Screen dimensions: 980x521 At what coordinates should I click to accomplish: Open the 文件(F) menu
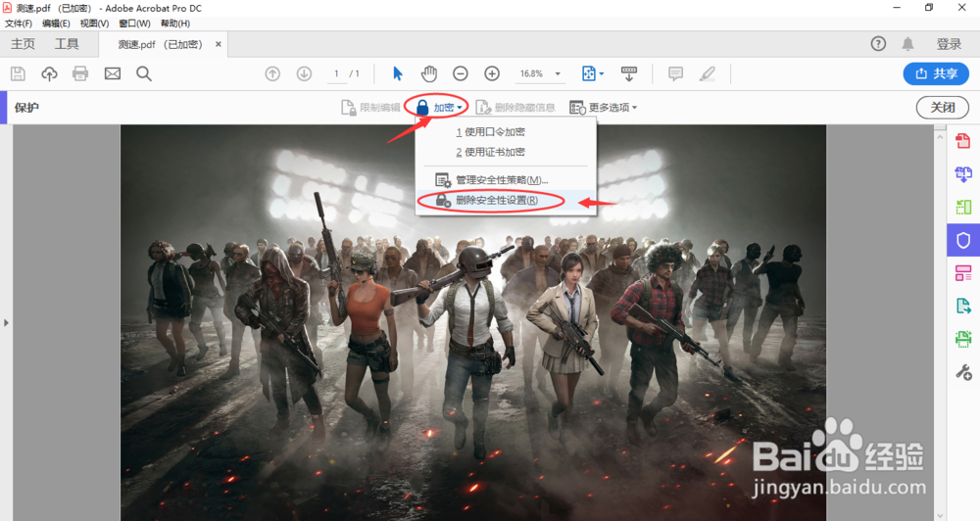[x=18, y=24]
